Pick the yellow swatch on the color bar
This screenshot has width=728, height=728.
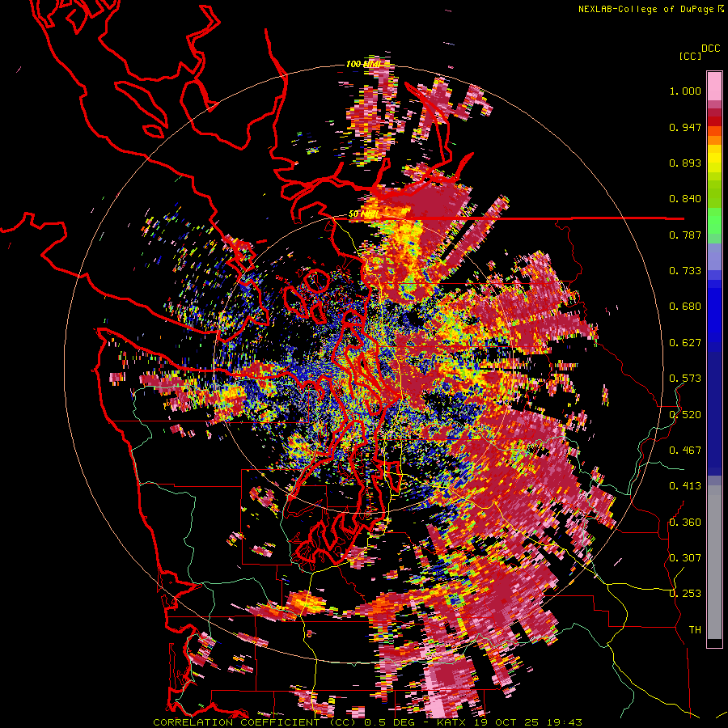coord(714,159)
